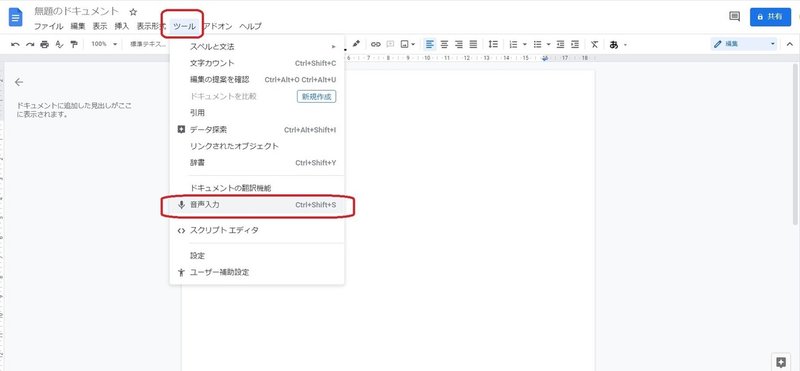The width and height of the screenshot is (800, 371).
Task: Toggle bulleted list
Action: click(x=537, y=44)
